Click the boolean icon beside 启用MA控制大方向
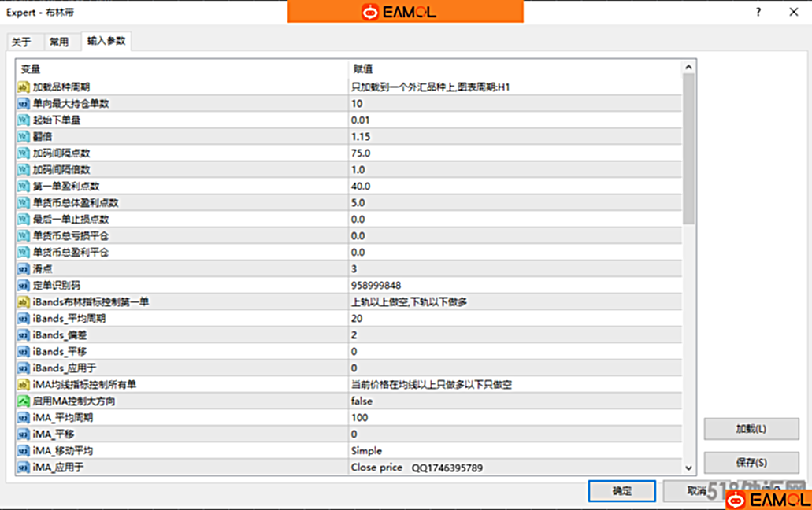812x510 pixels. click(24, 401)
